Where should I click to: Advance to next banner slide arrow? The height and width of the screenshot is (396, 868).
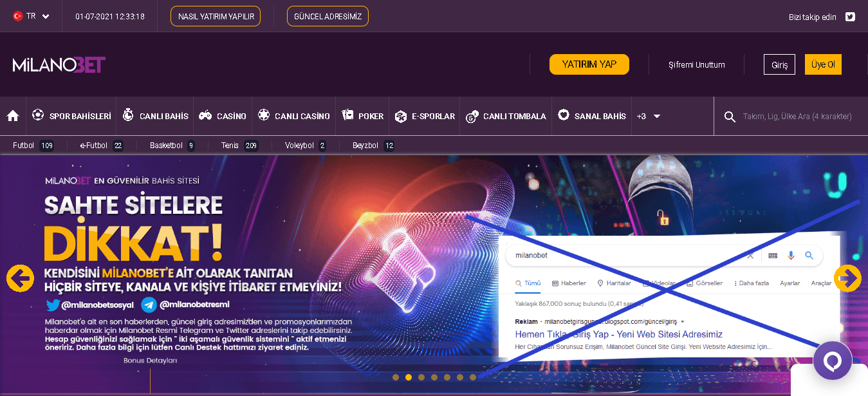tap(847, 278)
